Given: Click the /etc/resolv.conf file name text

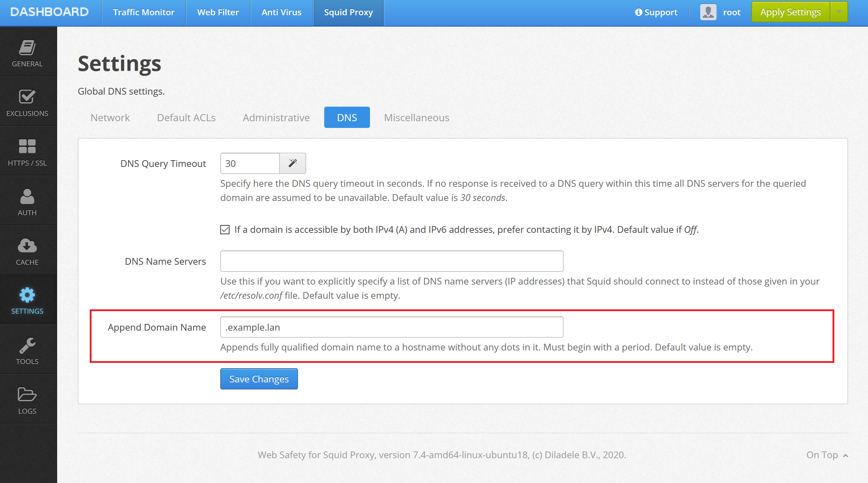Looking at the screenshot, I should tap(251, 296).
